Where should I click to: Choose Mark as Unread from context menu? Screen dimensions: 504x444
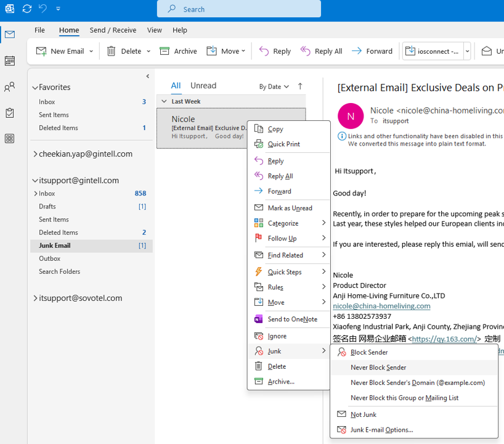290,208
